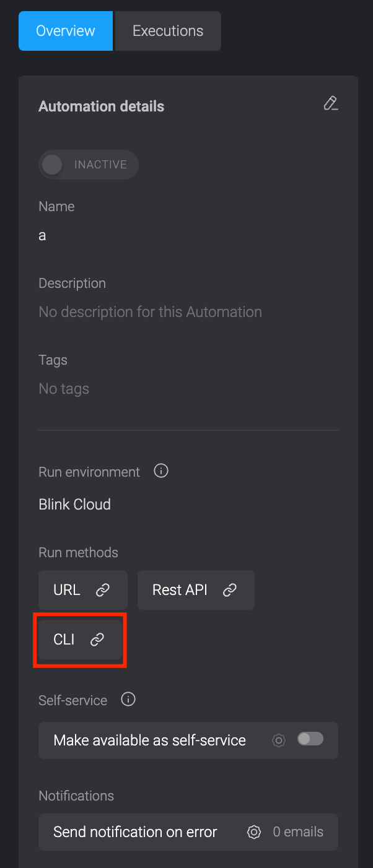Toggle the INACTIVE automation switch
The image size is (373, 868).
tap(89, 165)
